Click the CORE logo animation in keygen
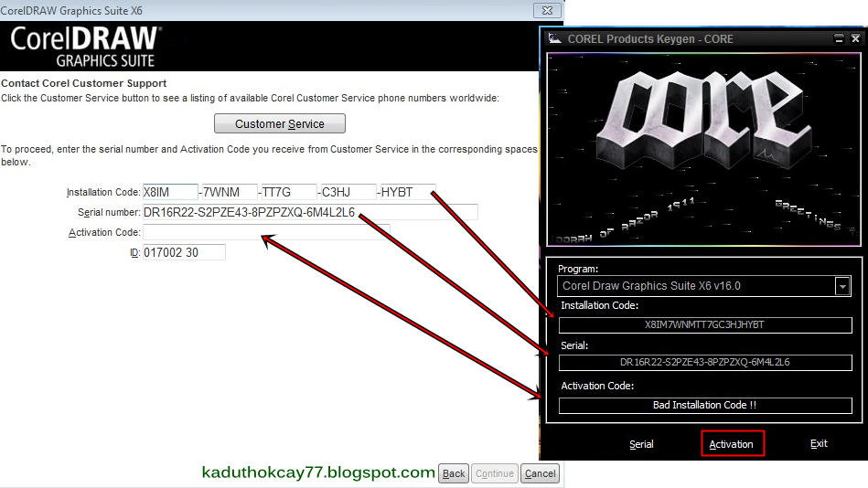Screen dimensions: 868x488 point(703,149)
